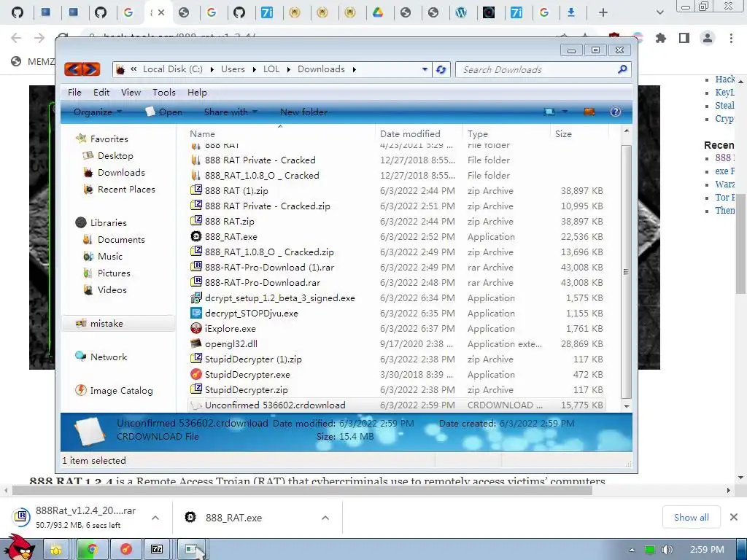Open Share with dropdown in toolbar

pos(231,112)
